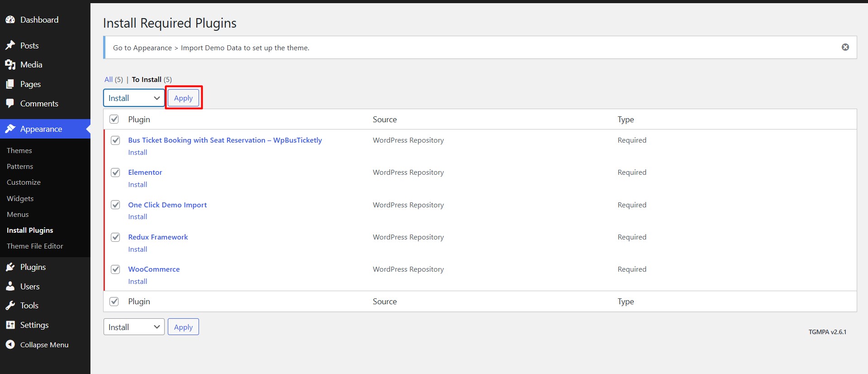Viewport: 868px width, 374px height.
Task: Open Bus Ticket Booking WpBusTicketly plugin link
Action: [x=225, y=140]
